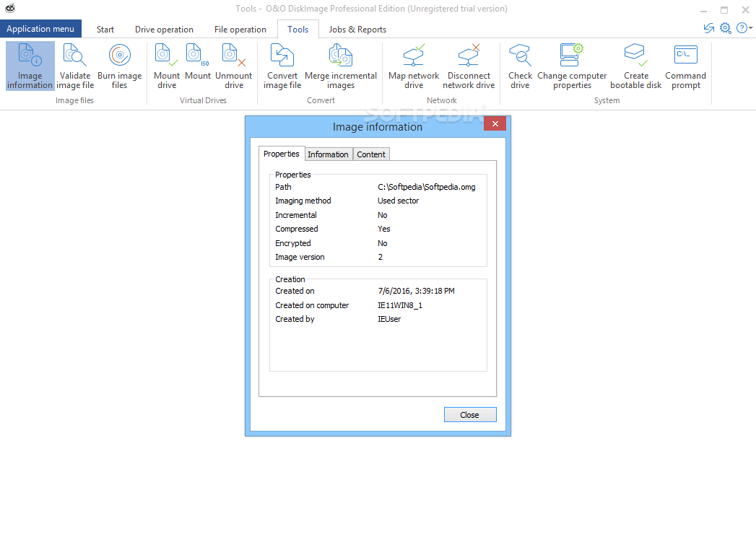Open the Image information tool

[30, 66]
